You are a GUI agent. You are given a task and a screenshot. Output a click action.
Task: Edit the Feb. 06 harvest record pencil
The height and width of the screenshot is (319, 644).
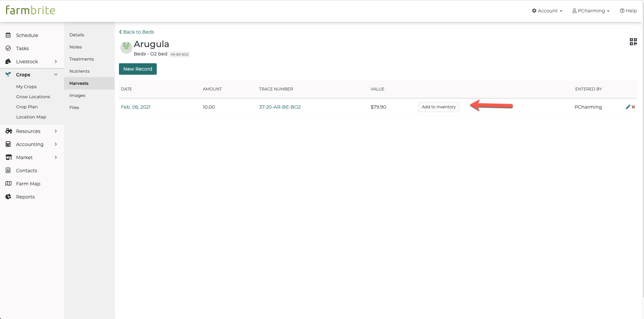click(x=628, y=107)
